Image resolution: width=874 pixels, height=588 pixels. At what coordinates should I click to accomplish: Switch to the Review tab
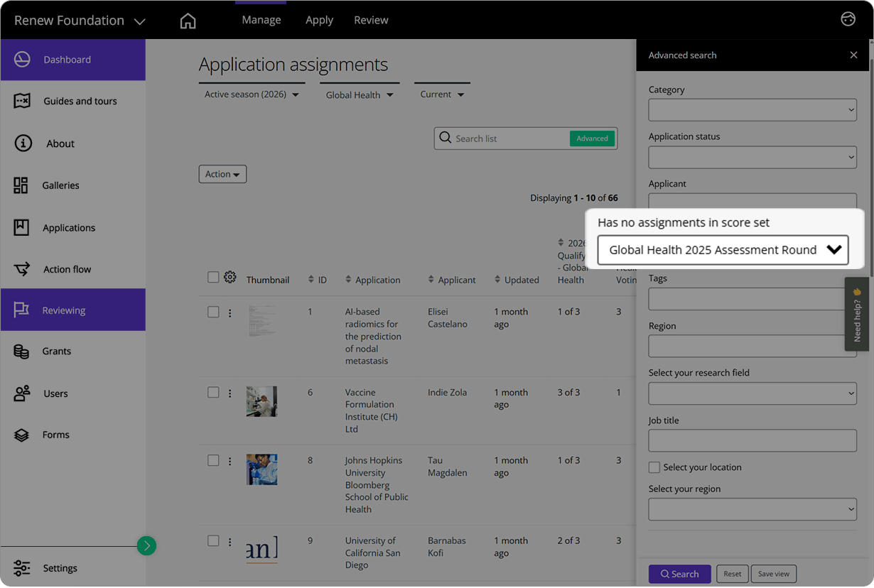pyautogui.click(x=371, y=20)
